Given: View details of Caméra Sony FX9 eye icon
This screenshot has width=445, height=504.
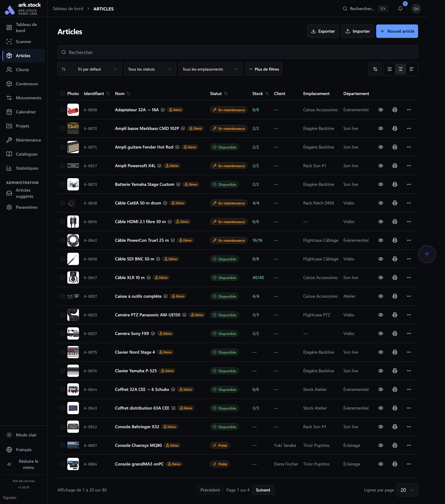Looking at the screenshot, I should [x=381, y=333].
